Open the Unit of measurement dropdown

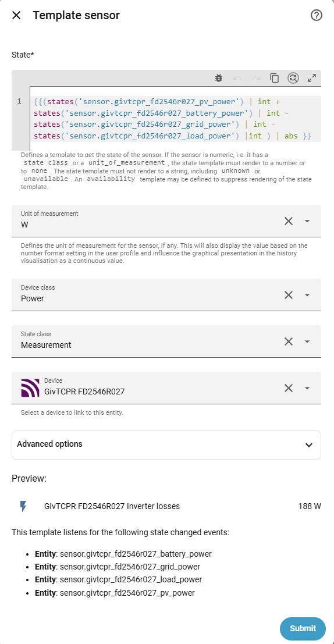307,221
